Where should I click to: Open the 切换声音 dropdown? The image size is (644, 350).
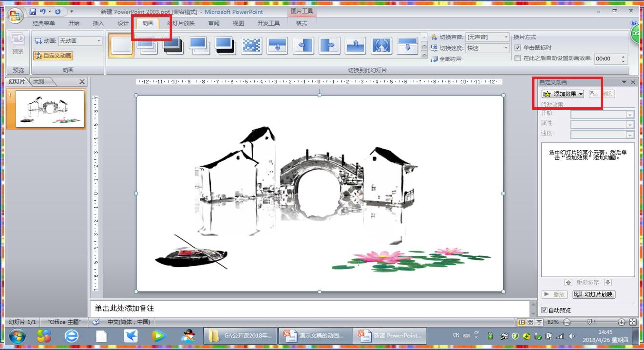[x=506, y=37]
